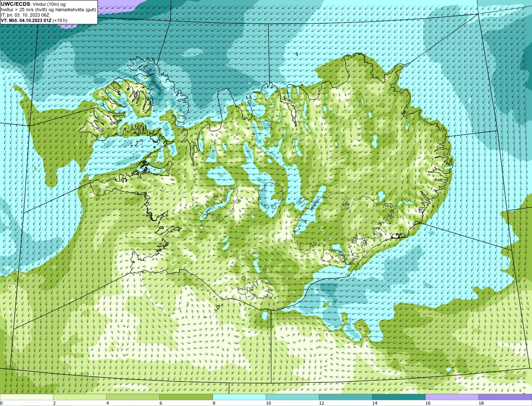Click the '14' label on the wind scale

(375, 403)
